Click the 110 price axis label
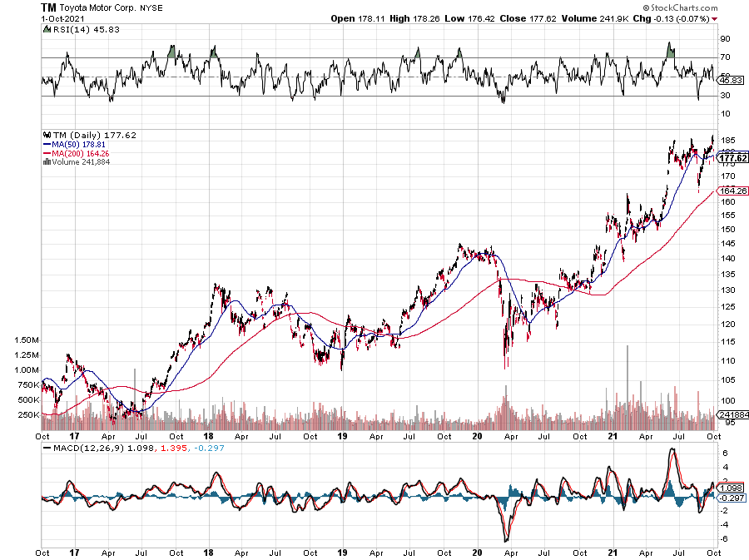This screenshot has width=749, height=560. click(x=728, y=361)
